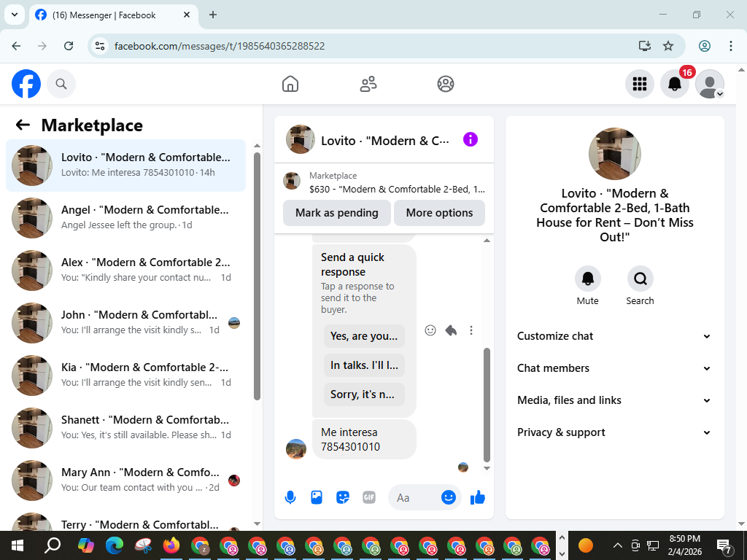
Task: Open the emoji picker in message field
Action: 449,497
